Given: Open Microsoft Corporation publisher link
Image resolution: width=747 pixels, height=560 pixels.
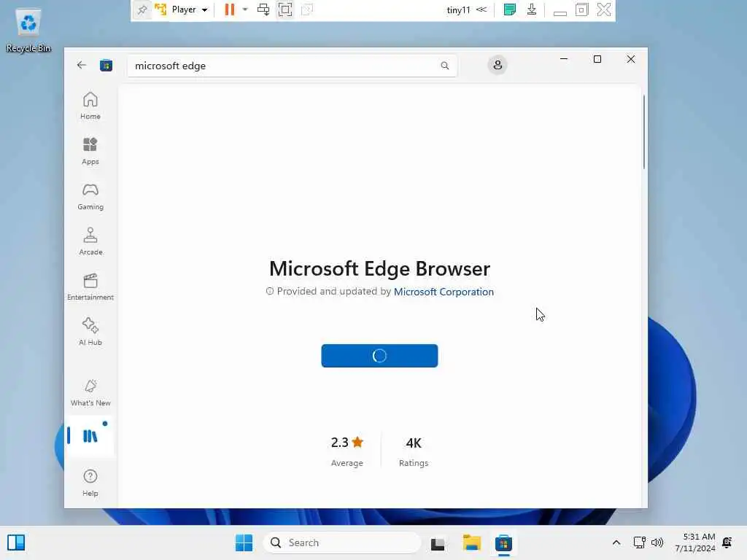Looking at the screenshot, I should [x=444, y=292].
